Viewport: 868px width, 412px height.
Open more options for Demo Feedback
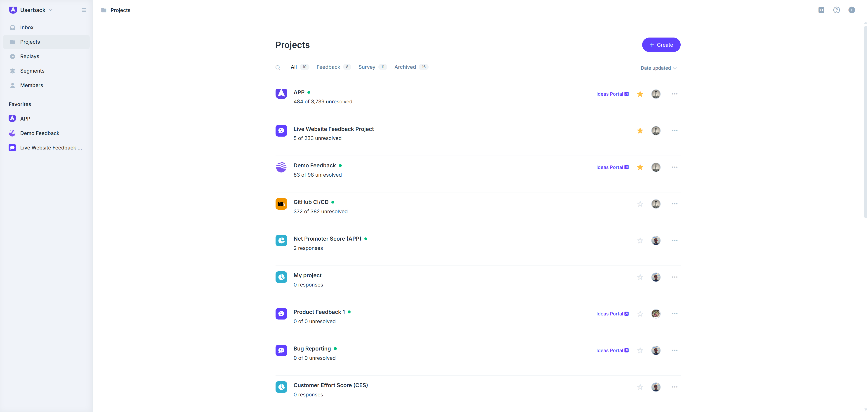pyautogui.click(x=674, y=167)
